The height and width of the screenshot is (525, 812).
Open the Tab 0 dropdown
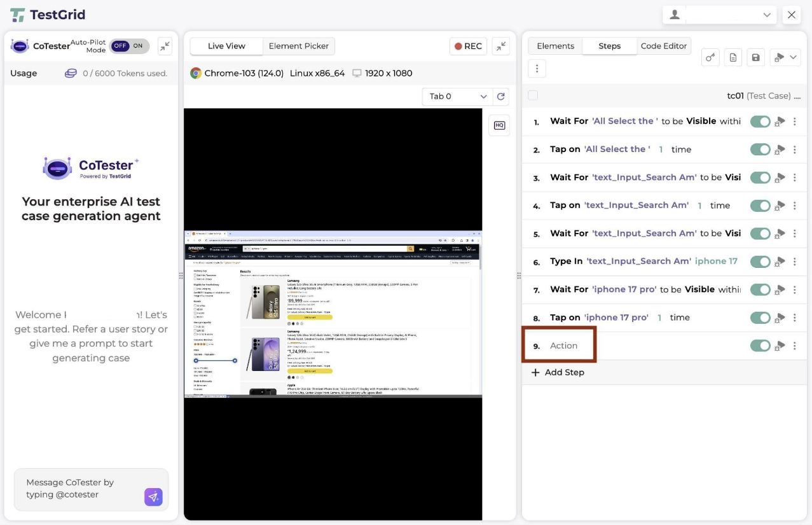(458, 97)
